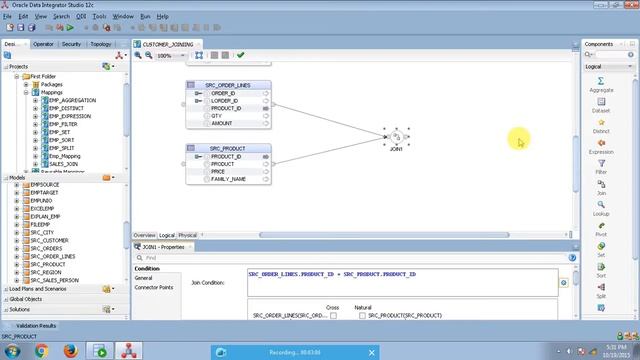
Task: Click the properties Find search field
Action: [x=351, y=258]
